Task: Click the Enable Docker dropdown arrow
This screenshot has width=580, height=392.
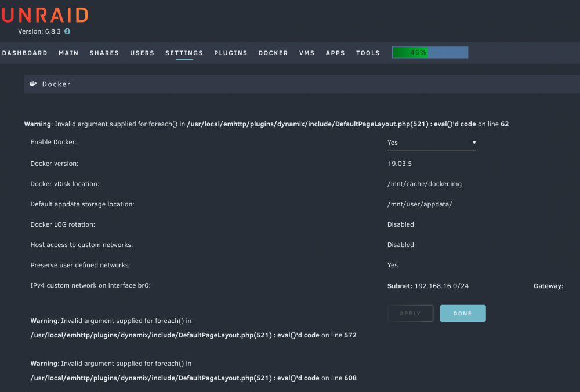Action: (474, 143)
